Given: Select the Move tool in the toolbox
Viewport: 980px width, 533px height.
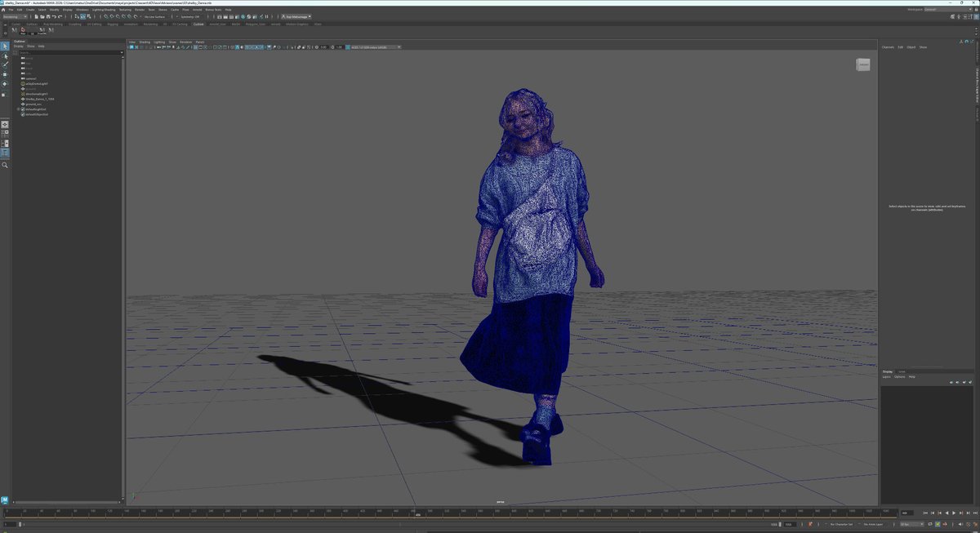Looking at the screenshot, I should click(5, 74).
